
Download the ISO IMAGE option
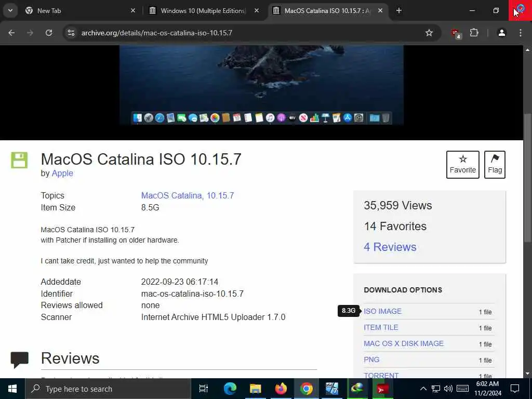[382, 311]
